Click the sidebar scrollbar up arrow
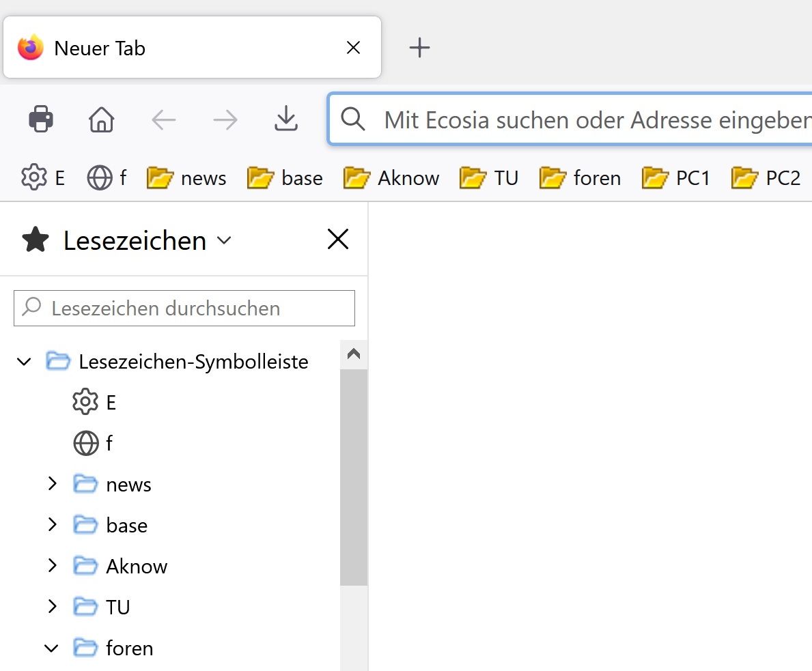Image resolution: width=812 pixels, height=671 pixels. [354, 354]
